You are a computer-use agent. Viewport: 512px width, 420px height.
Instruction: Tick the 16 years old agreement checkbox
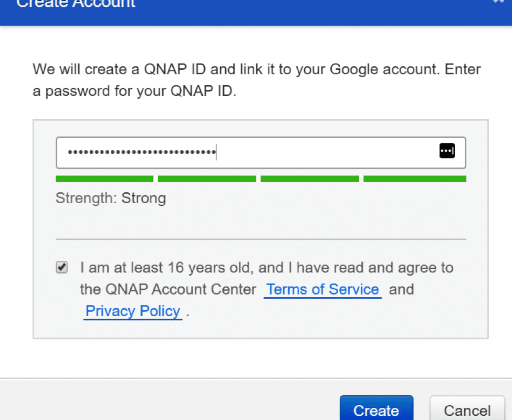(x=62, y=267)
